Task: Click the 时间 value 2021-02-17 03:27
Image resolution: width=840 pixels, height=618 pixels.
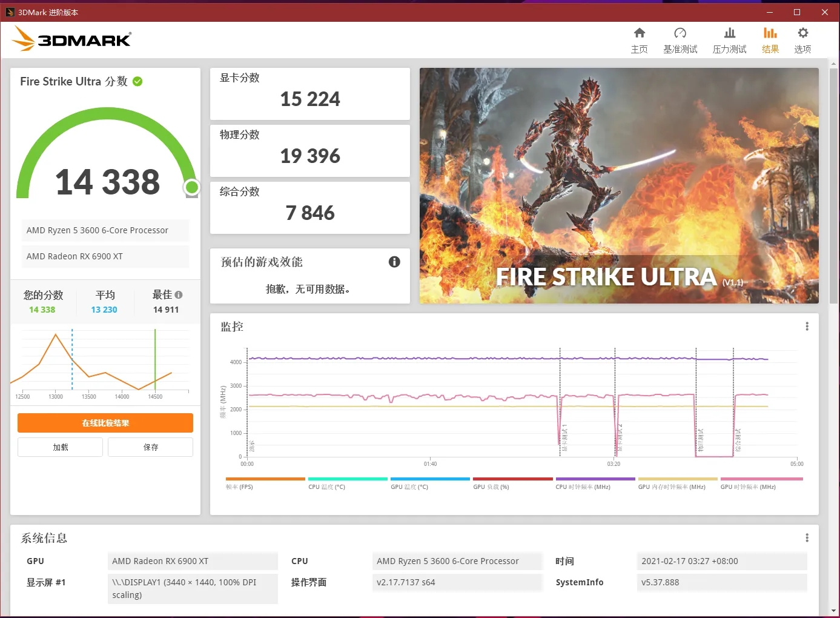Action: pyautogui.click(x=722, y=561)
